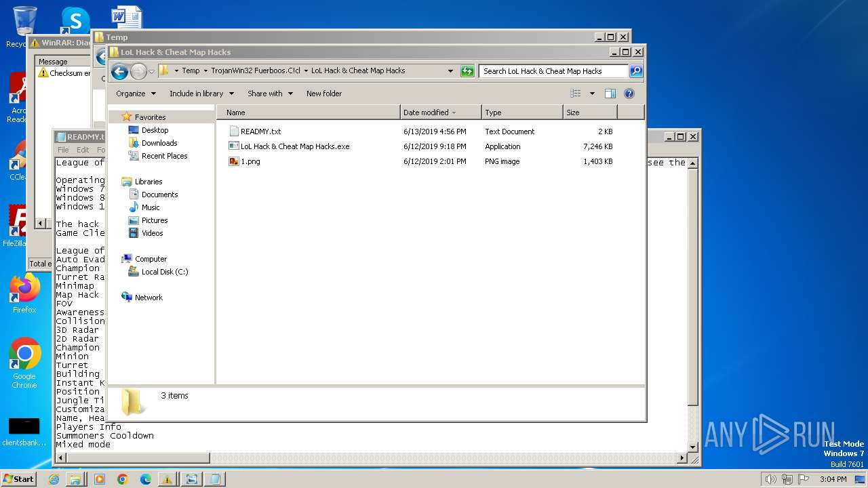This screenshot has width=868, height=488.
Task: Open File menu in READMY Notepad window
Action: pos(63,150)
